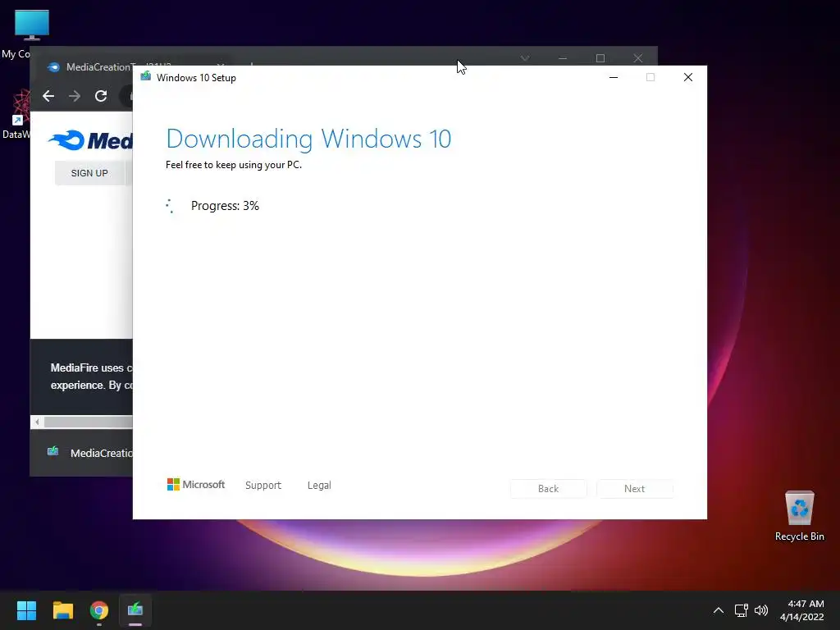Click the Microsoft logo in Setup
Screen dimensions: 840x630
point(196,484)
